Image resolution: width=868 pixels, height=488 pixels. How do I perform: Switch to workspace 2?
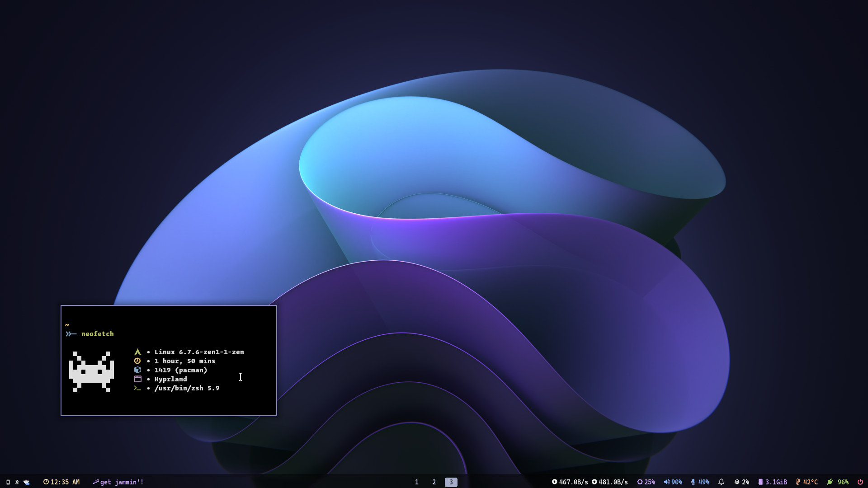(434, 482)
